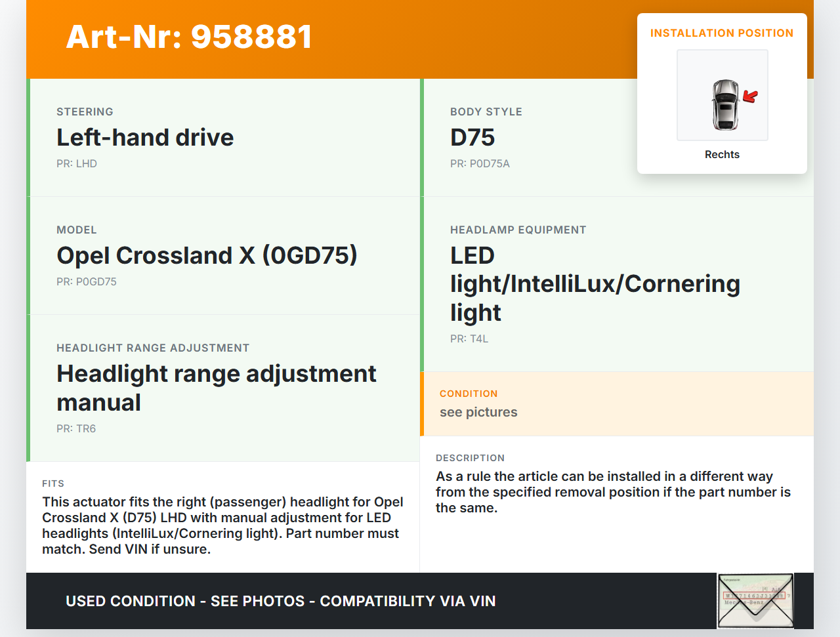The height and width of the screenshot is (637, 840).
Task: Click the INSTALLATION POSITION label
Action: pyautogui.click(x=722, y=33)
